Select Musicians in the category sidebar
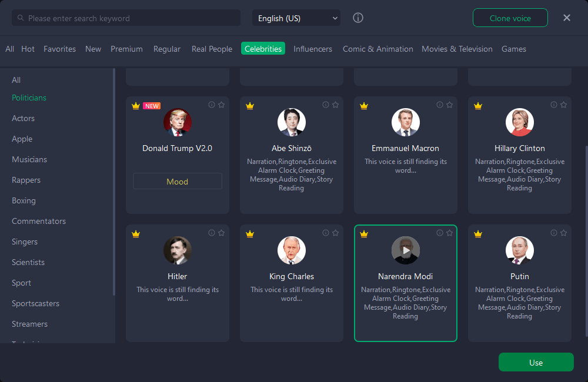The height and width of the screenshot is (382, 588). click(x=29, y=159)
